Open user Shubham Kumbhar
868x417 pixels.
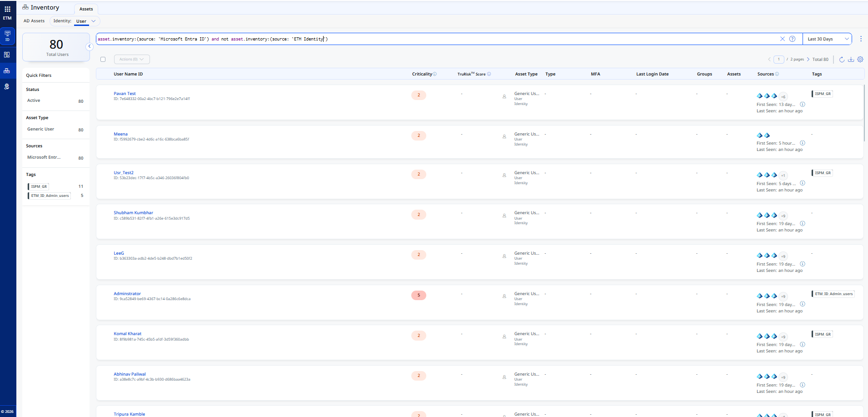click(x=133, y=213)
